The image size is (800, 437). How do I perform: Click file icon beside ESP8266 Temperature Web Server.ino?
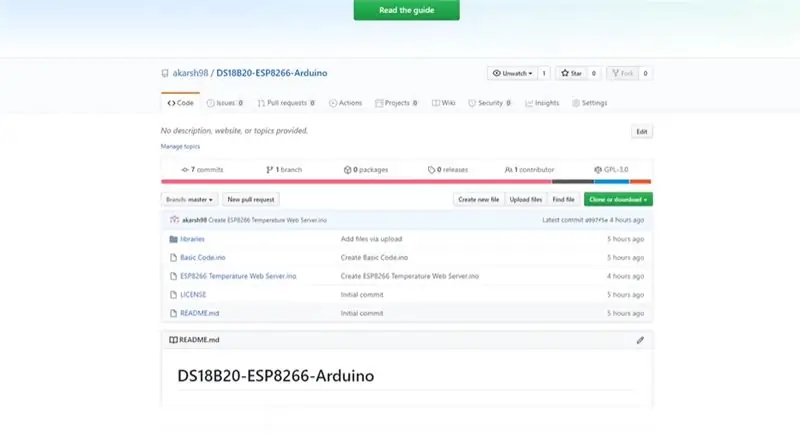(173, 276)
